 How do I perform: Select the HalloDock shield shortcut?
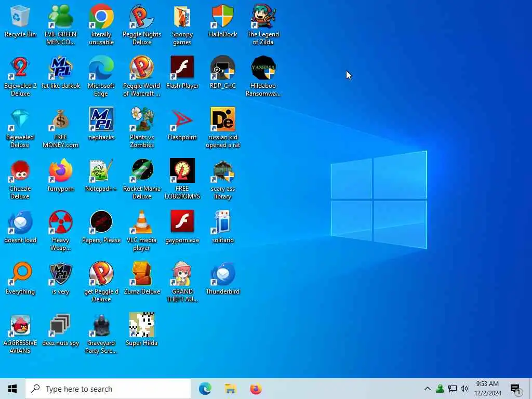click(222, 20)
